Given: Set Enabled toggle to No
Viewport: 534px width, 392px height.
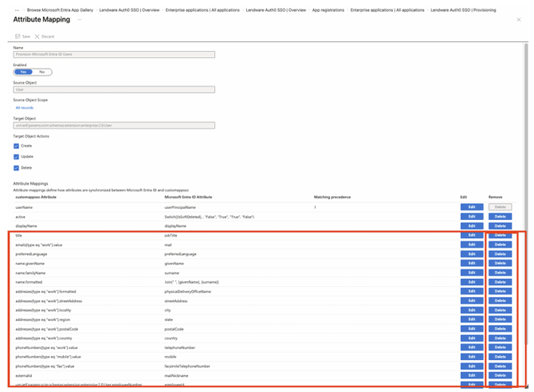Looking at the screenshot, I should [42, 72].
